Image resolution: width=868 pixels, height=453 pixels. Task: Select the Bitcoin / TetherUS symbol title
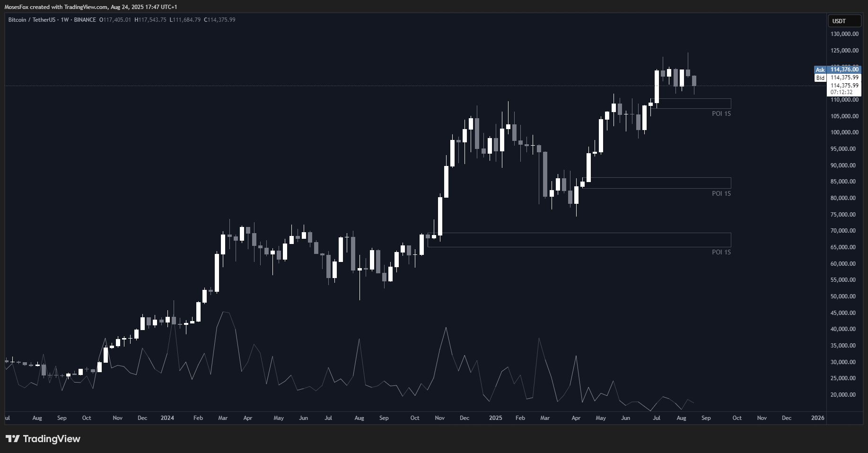pos(32,20)
